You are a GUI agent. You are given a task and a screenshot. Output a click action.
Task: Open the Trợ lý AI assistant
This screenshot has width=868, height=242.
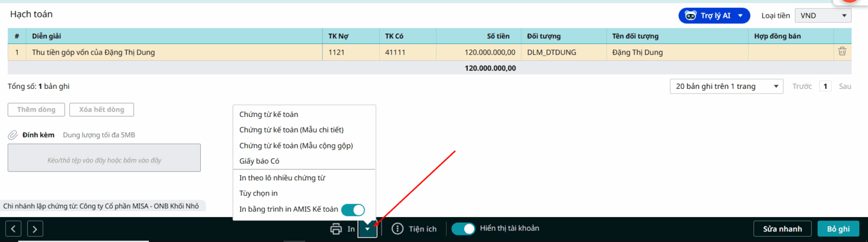[x=713, y=16]
